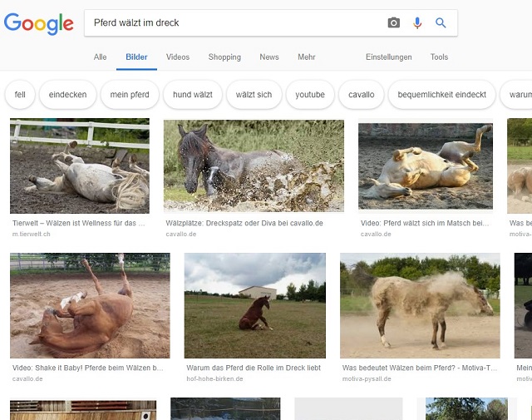532x420 pixels.
Task: Filter by 'eindecken' chip
Action: [x=68, y=94]
